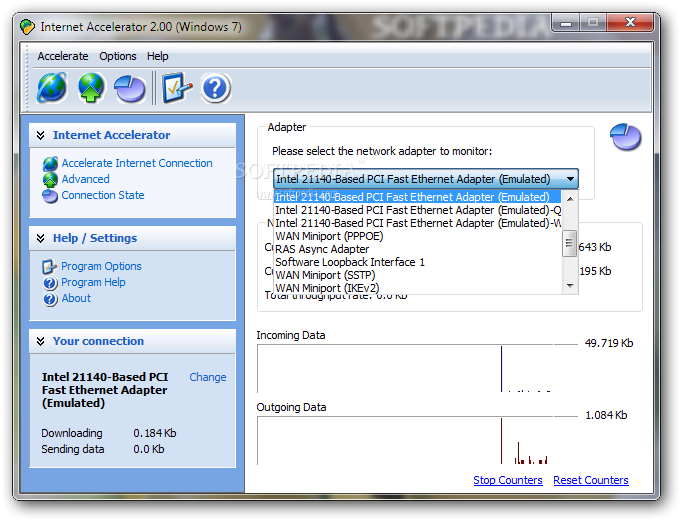The width and height of the screenshot is (681, 521).
Task: Click the large pie chart icon in the Adapter panel
Action: (625, 137)
